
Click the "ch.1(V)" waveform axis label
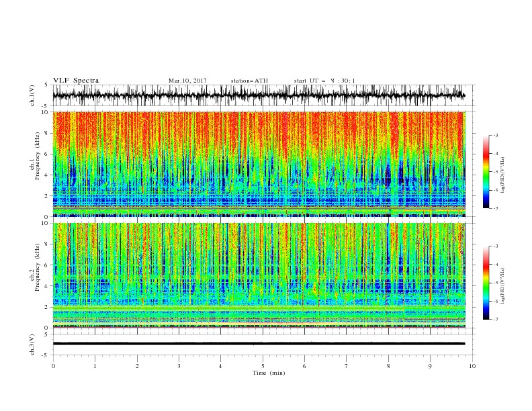click(x=32, y=95)
